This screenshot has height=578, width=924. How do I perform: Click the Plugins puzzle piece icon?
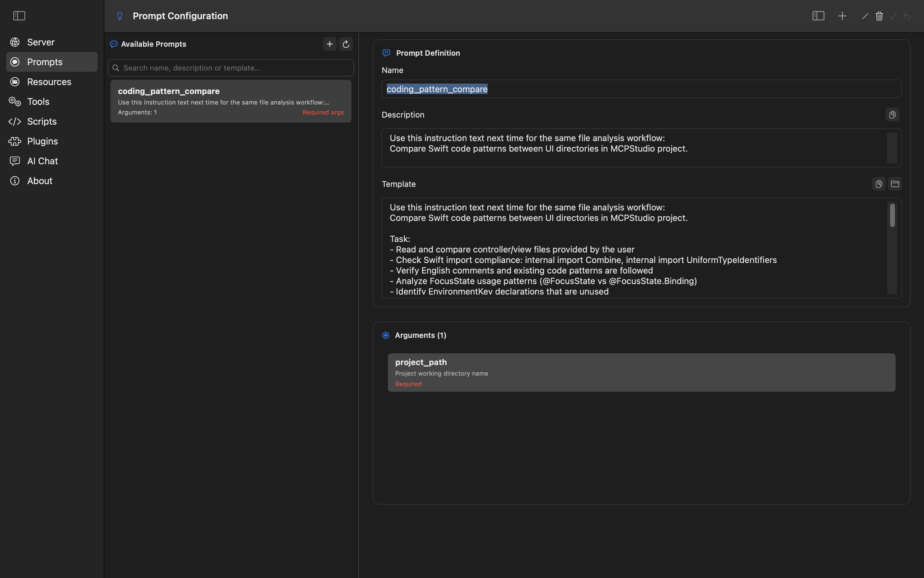(15, 142)
